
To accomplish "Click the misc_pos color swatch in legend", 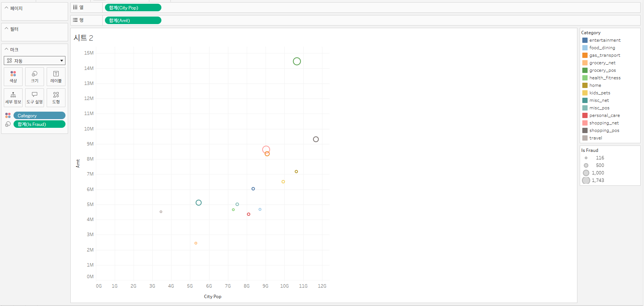I will pyautogui.click(x=585, y=108).
